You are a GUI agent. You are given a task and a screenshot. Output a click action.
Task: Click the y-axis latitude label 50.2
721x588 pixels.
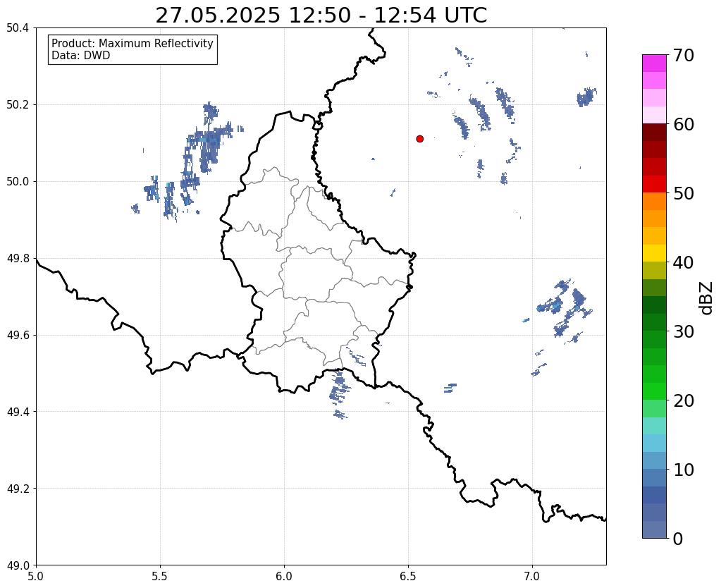pyautogui.click(x=18, y=105)
